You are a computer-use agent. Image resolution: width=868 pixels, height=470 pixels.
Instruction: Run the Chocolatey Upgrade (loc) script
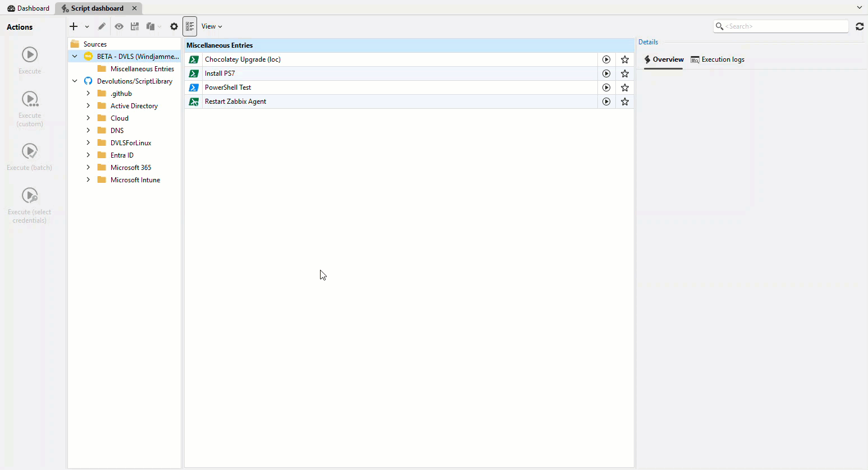(x=606, y=59)
